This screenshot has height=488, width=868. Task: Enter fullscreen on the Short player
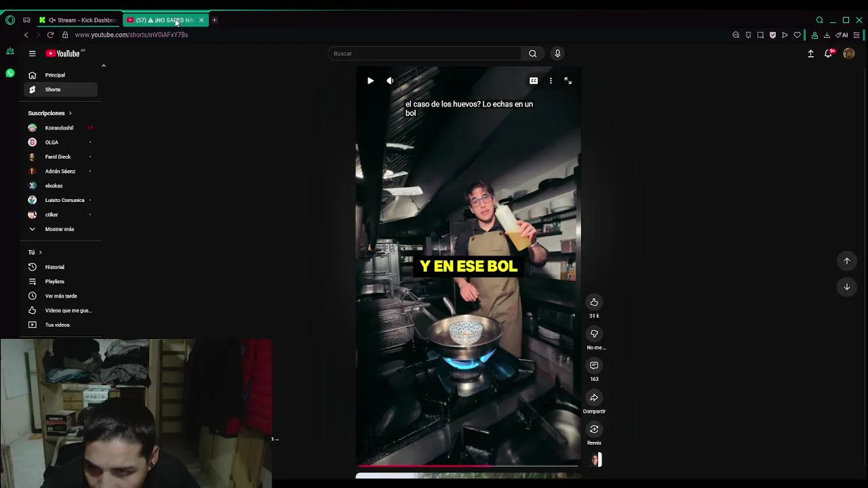click(x=568, y=81)
